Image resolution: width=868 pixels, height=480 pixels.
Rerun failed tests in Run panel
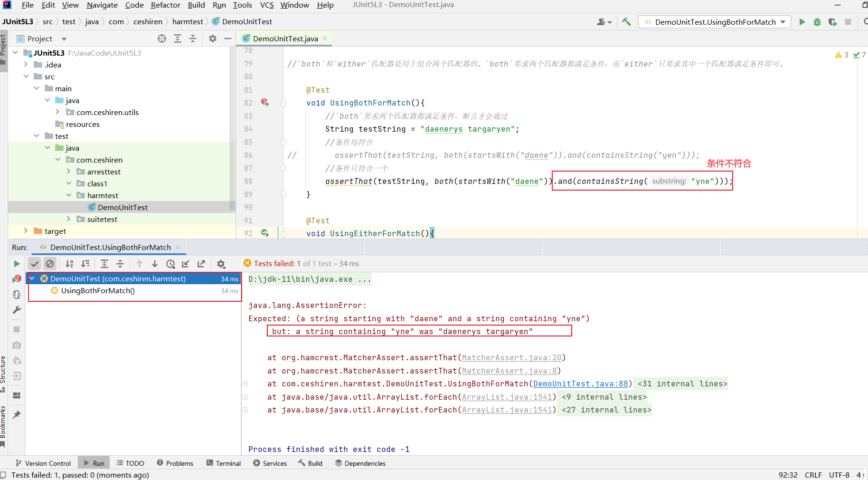(17, 279)
